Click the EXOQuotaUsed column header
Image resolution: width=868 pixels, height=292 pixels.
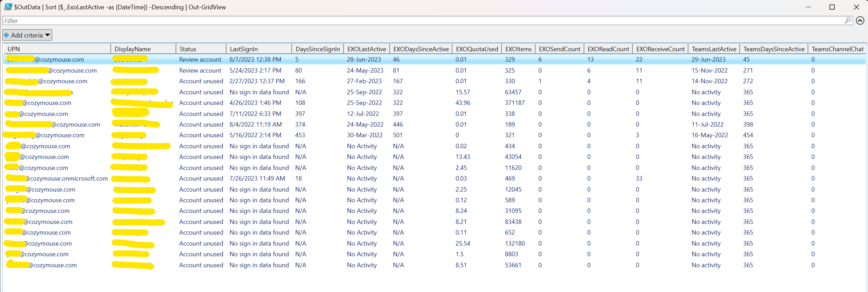pyautogui.click(x=477, y=49)
